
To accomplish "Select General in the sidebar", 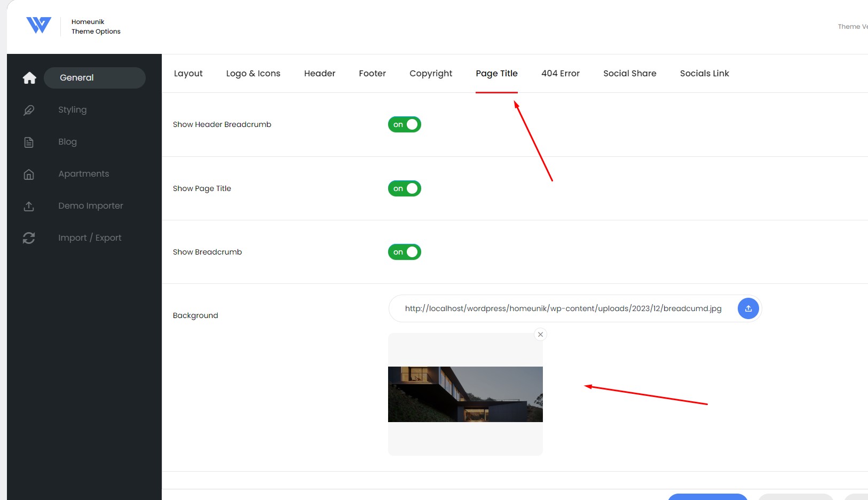I will 94,78.
